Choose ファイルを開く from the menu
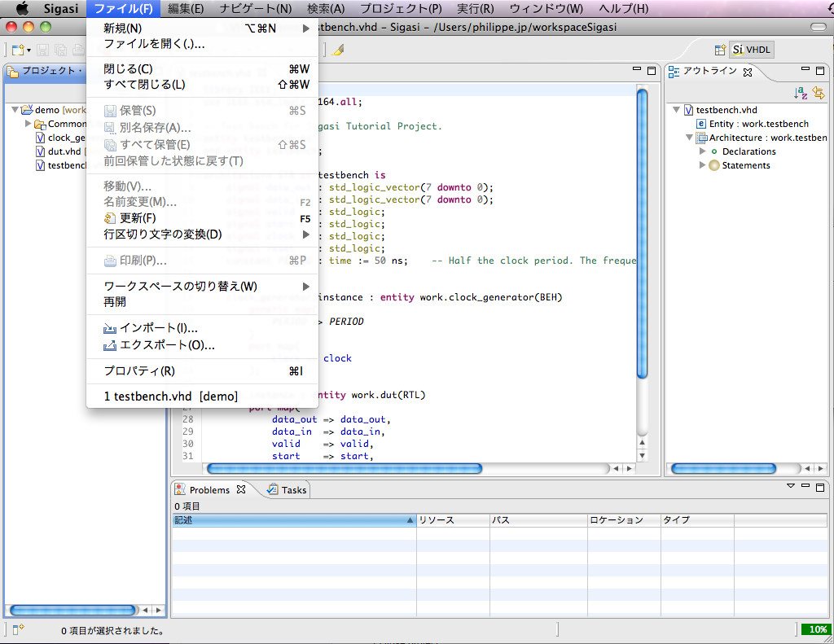The image size is (834, 644). tap(202, 44)
